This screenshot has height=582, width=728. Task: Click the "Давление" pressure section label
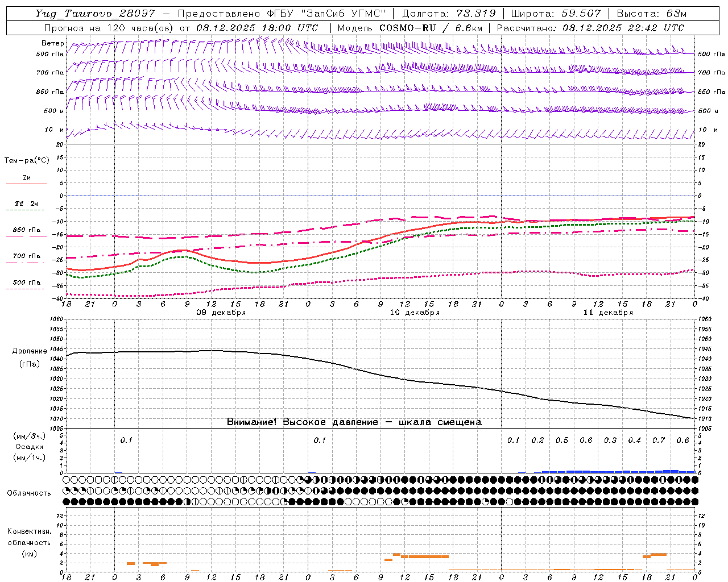30,351
